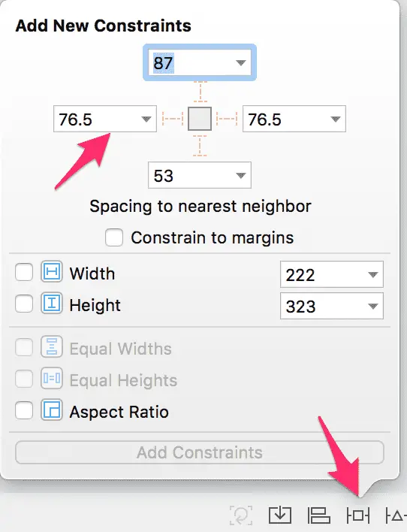
Task: Check the Width constraint checkbox
Action: tap(24, 272)
